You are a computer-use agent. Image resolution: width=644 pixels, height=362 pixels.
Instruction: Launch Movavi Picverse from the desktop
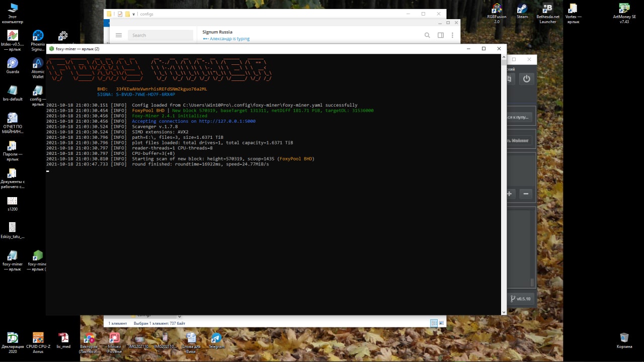coord(115,343)
